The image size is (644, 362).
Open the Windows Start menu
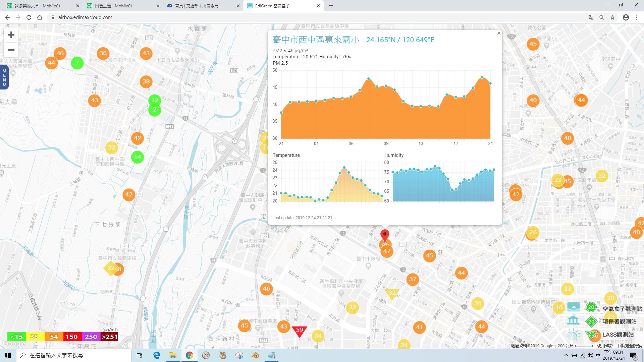[8, 355]
